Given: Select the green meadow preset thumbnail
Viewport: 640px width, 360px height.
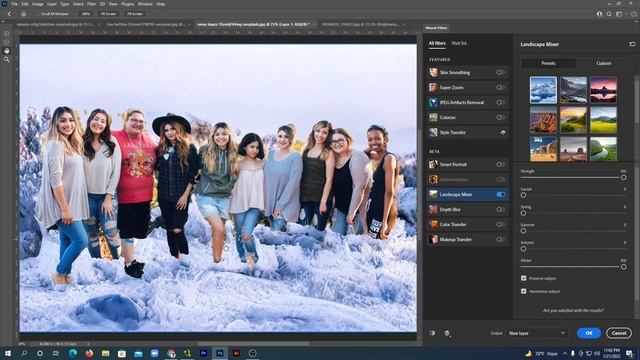Looking at the screenshot, I should coord(603,120).
